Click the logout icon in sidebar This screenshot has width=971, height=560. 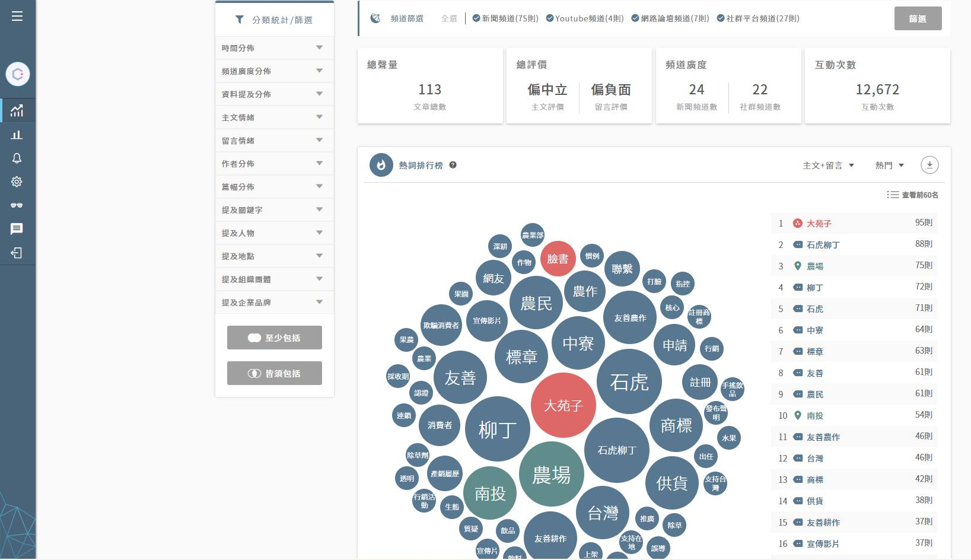pos(17,253)
